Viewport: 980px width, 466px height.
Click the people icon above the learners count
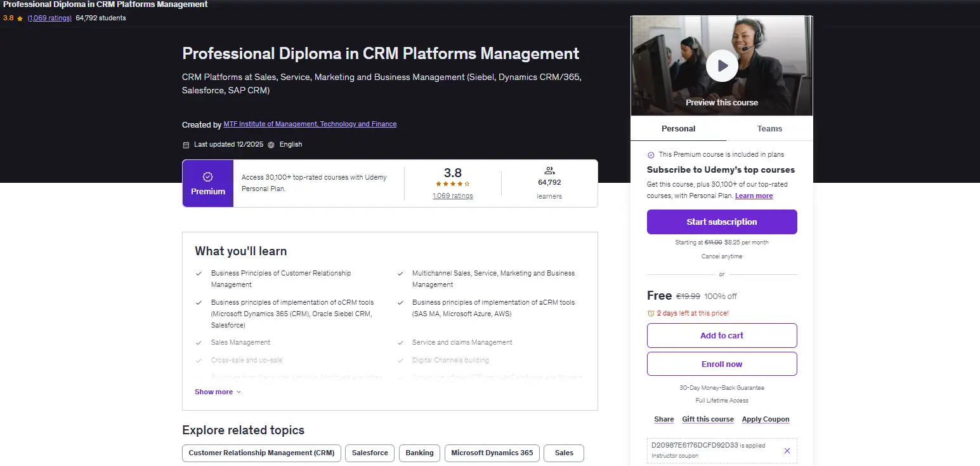549,171
